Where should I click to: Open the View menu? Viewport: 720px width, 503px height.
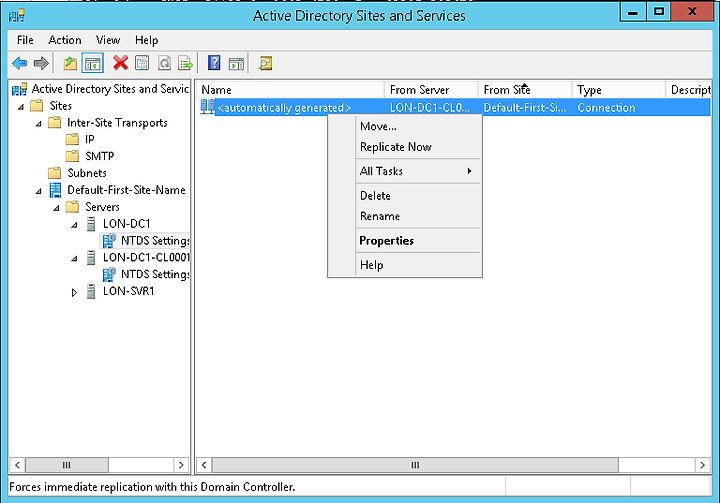point(108,40)
